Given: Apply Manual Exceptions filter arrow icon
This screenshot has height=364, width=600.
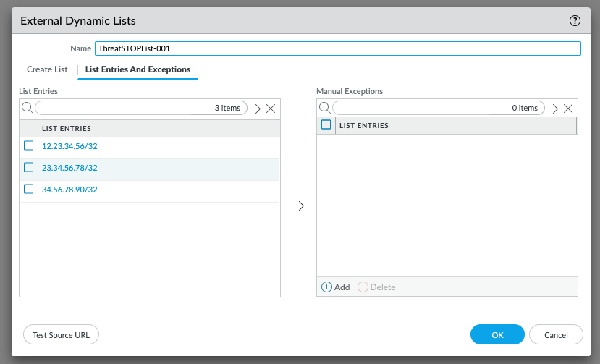Looking at the screenshot, I should click(x=553, y=109).
